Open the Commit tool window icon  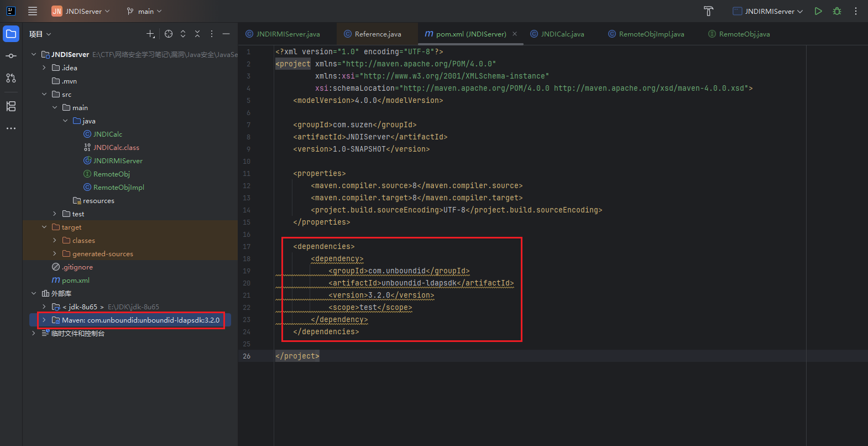[11, 56]
